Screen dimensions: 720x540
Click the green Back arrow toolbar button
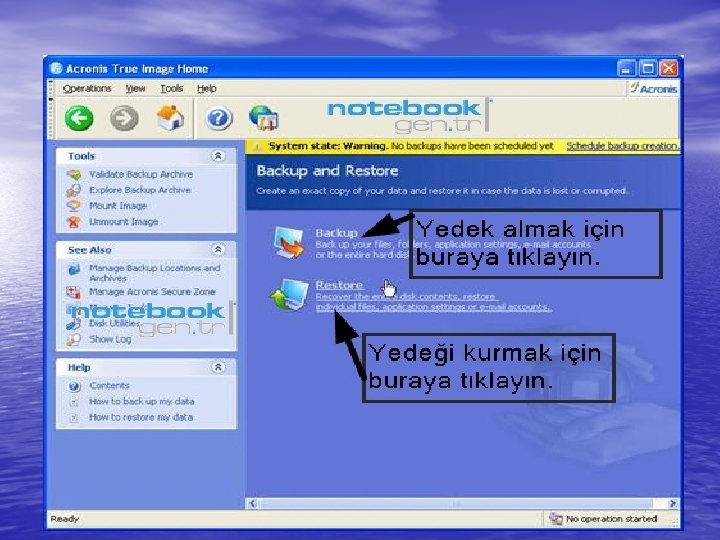[x=79, y=118]
